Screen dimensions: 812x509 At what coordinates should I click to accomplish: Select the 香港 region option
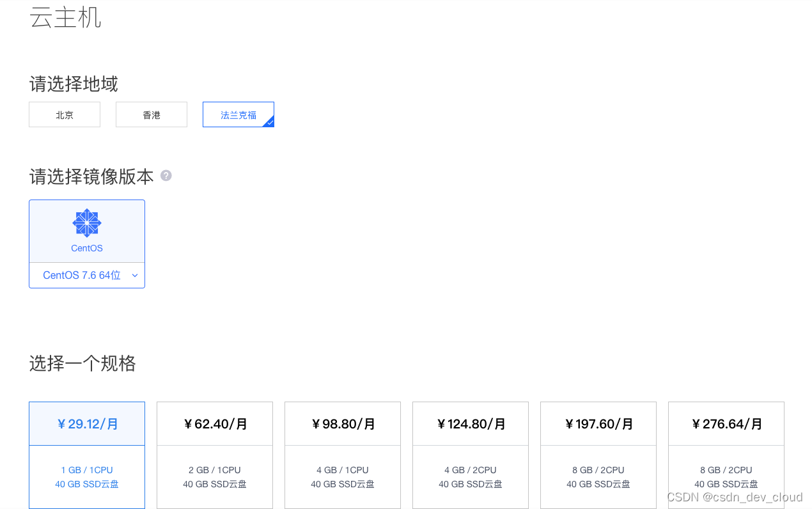[x=152, y=114]
